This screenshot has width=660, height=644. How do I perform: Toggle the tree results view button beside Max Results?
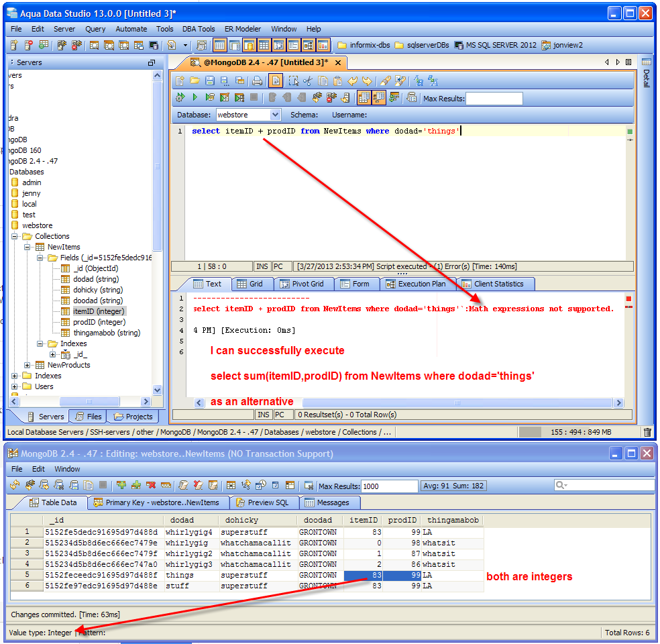378,98
